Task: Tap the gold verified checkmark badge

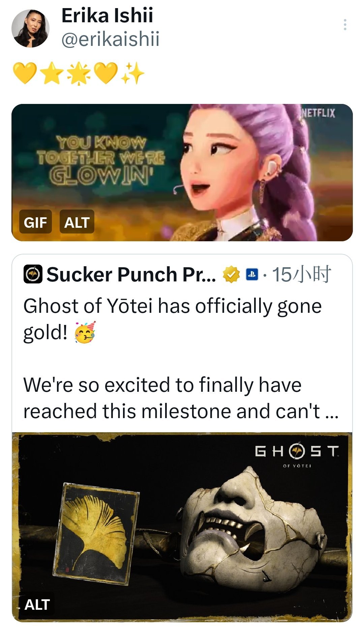Action: [231, 275]
